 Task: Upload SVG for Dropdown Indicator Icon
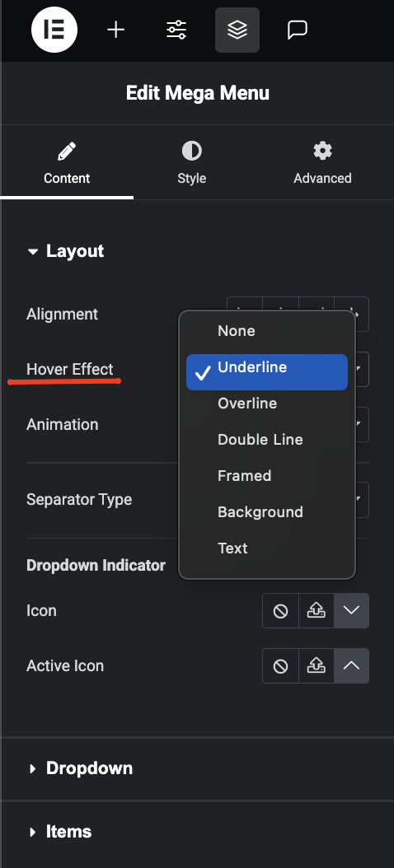[x=317, y=610]
